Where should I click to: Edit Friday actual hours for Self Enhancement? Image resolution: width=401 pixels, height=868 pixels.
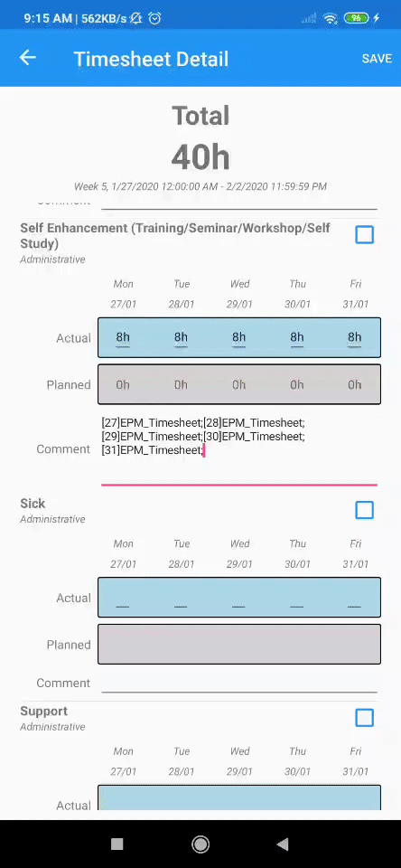pos(355,337)
